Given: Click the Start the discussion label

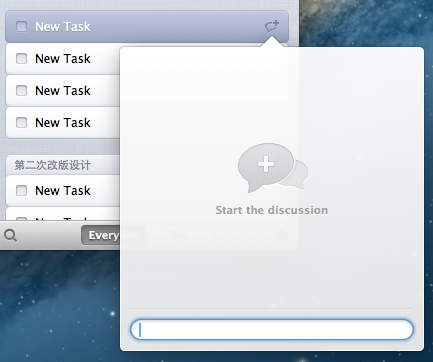Looking at the screenshot, I should 272,210.
